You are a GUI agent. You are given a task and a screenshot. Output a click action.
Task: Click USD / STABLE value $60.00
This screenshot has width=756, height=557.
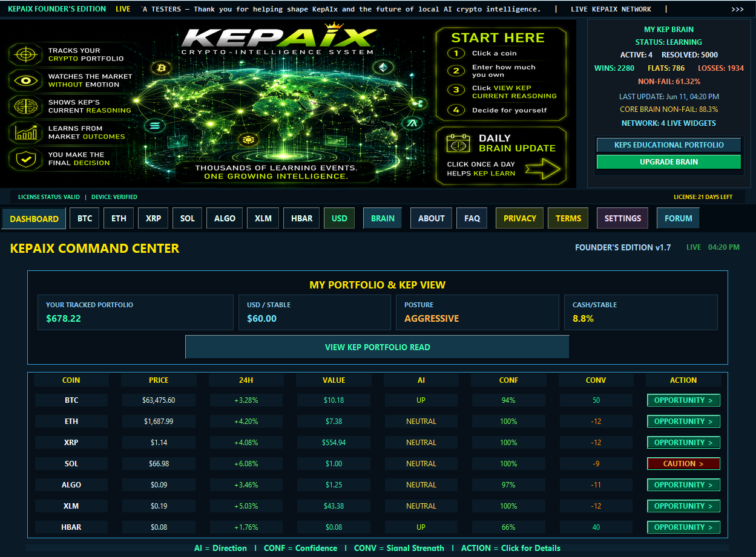point(261,318)
